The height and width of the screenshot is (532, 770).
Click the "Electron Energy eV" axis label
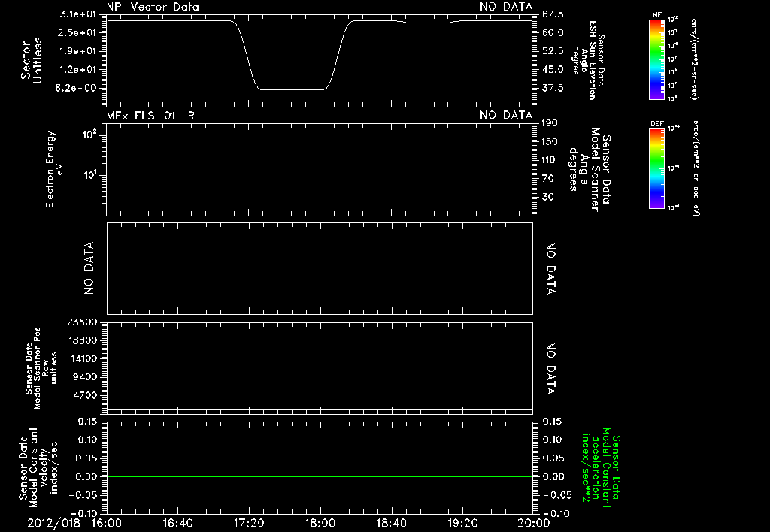[x=53, y=169]
